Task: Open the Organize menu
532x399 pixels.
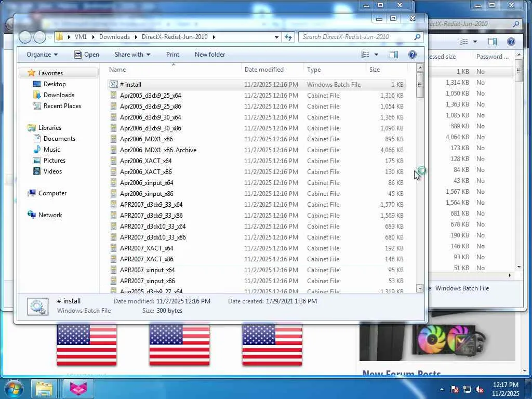Action: 42,54
